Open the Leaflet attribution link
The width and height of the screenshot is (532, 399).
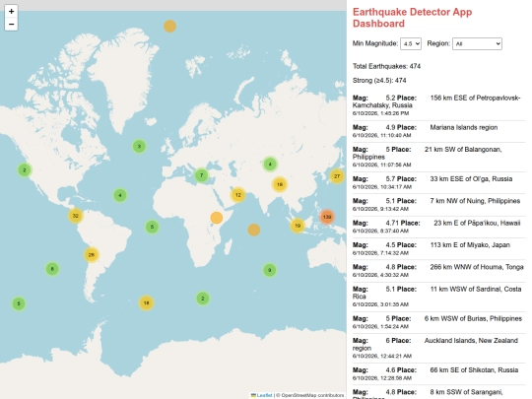[x=264, y=395]
